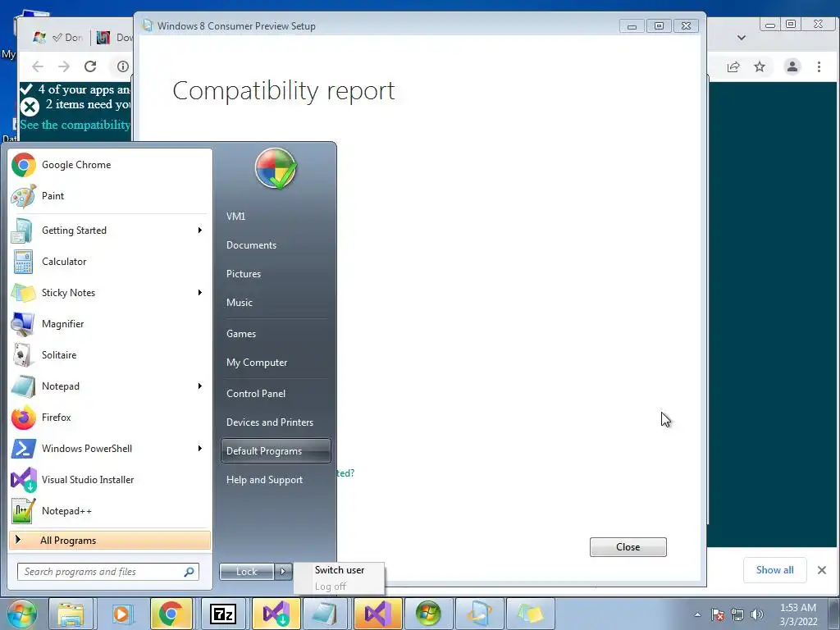Open Documents from the Start menu
Image resolution: width=840 pixels, height=630 pixels.
point(276,245)
